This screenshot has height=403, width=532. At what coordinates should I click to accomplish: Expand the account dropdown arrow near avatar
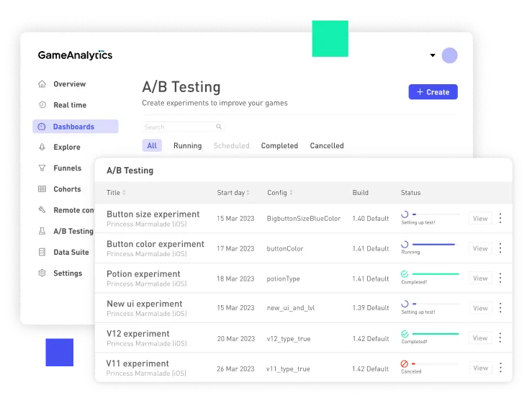(x=433, y=55)
